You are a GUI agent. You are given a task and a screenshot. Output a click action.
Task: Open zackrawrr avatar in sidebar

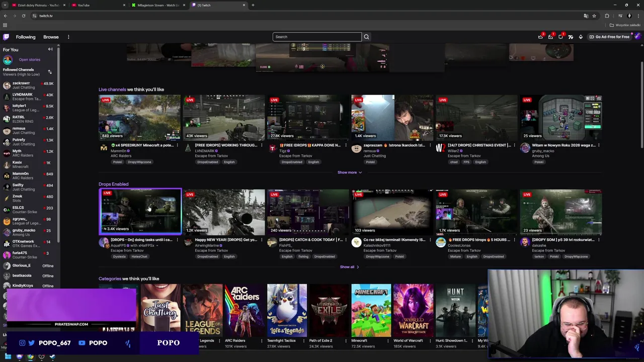click(7, 85)
